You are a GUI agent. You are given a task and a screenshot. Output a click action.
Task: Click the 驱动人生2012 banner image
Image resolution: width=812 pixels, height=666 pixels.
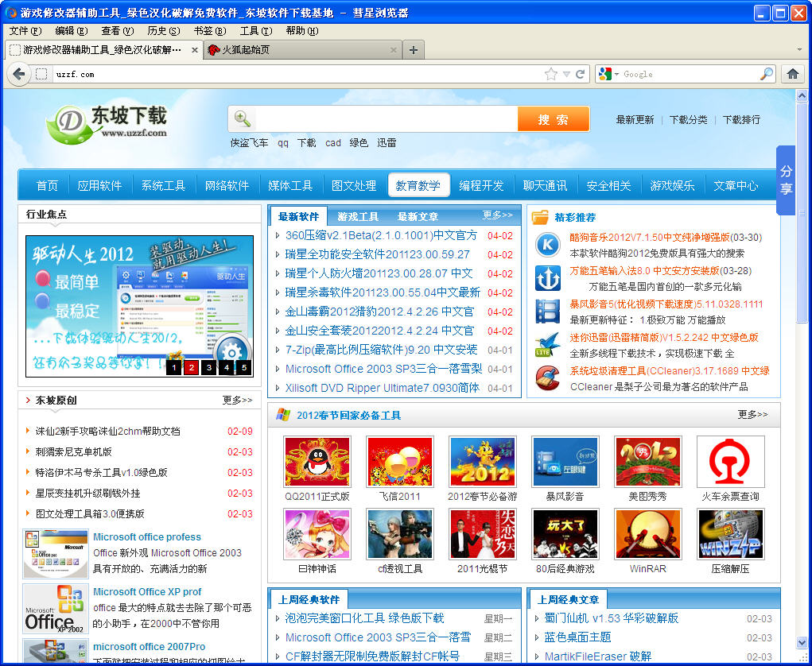click(139, 306)
